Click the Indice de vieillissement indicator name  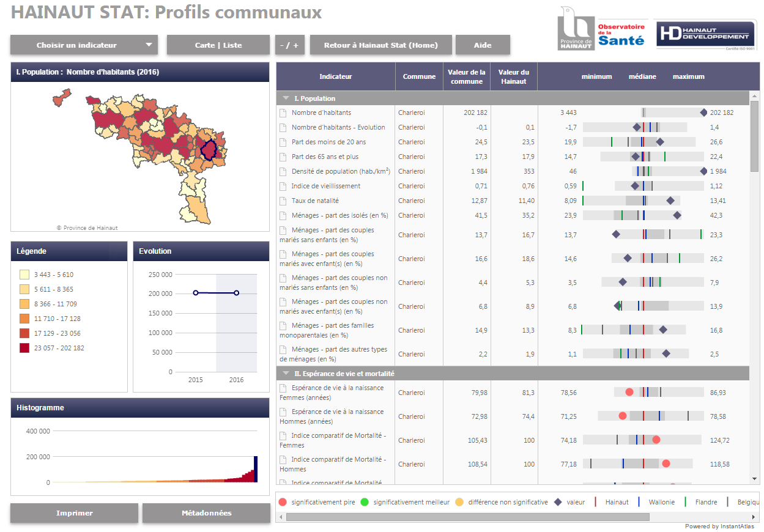326,186
